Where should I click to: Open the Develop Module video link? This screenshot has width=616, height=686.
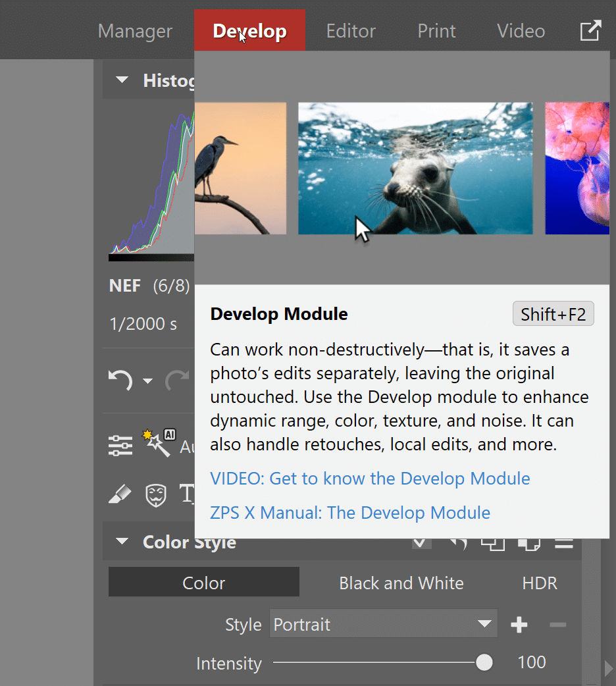coord(370,479)
